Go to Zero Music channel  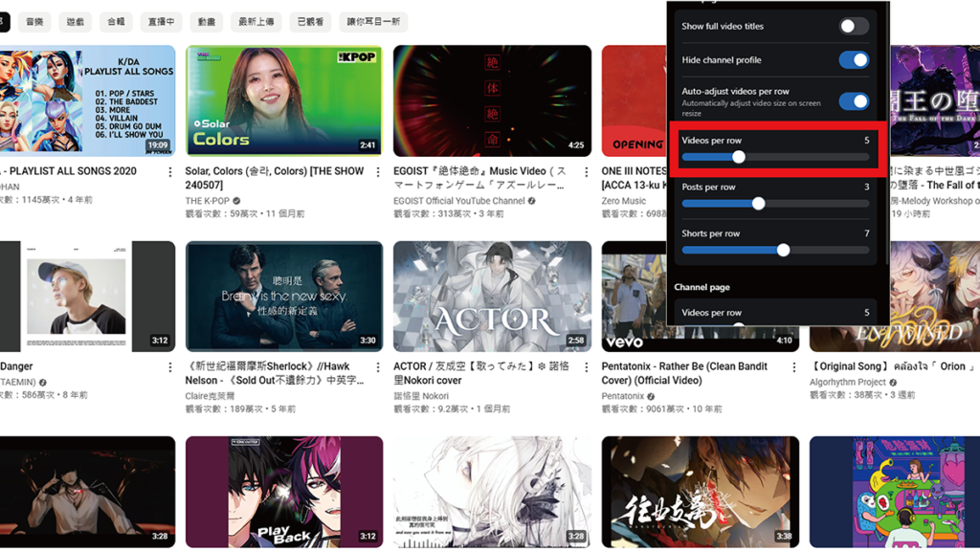click(624, 201)
